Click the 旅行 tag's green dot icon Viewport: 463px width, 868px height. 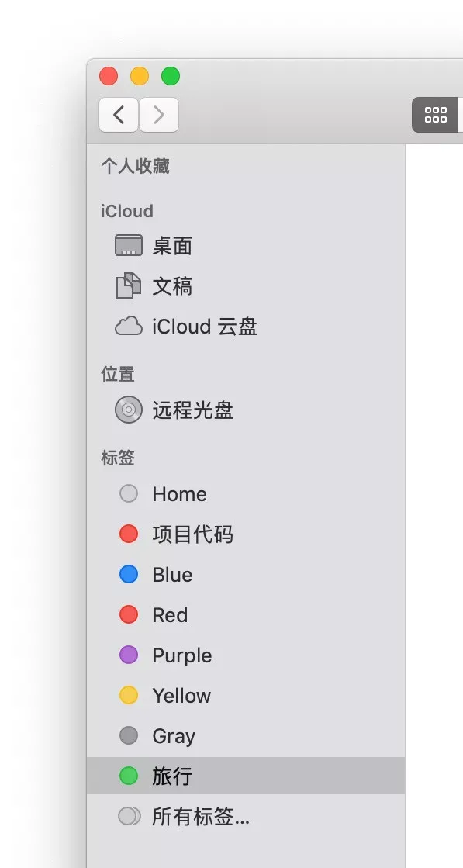(x=128, y=776)
